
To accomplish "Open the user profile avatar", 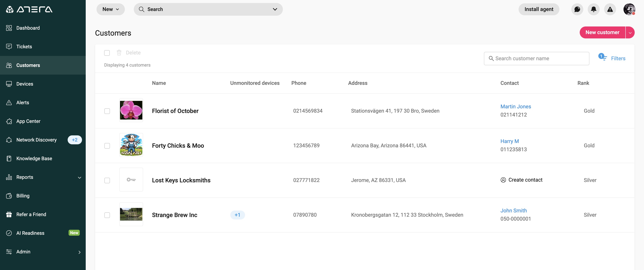I will [629, 9].
